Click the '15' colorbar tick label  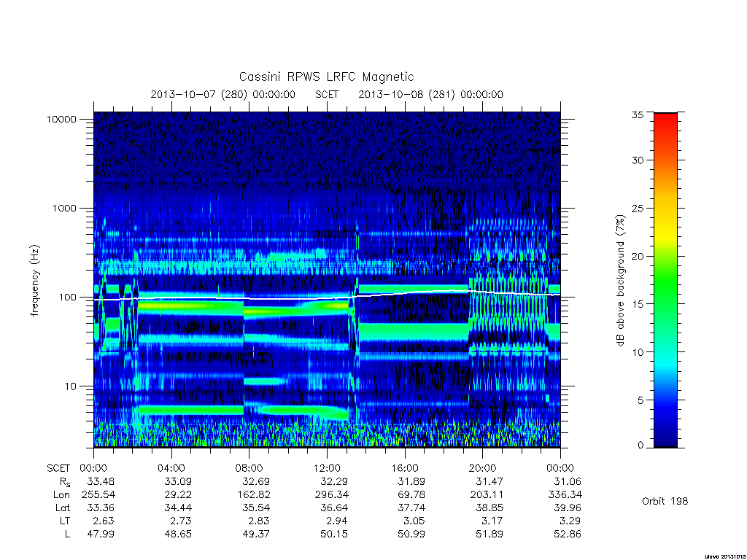[x=638, y=304]
